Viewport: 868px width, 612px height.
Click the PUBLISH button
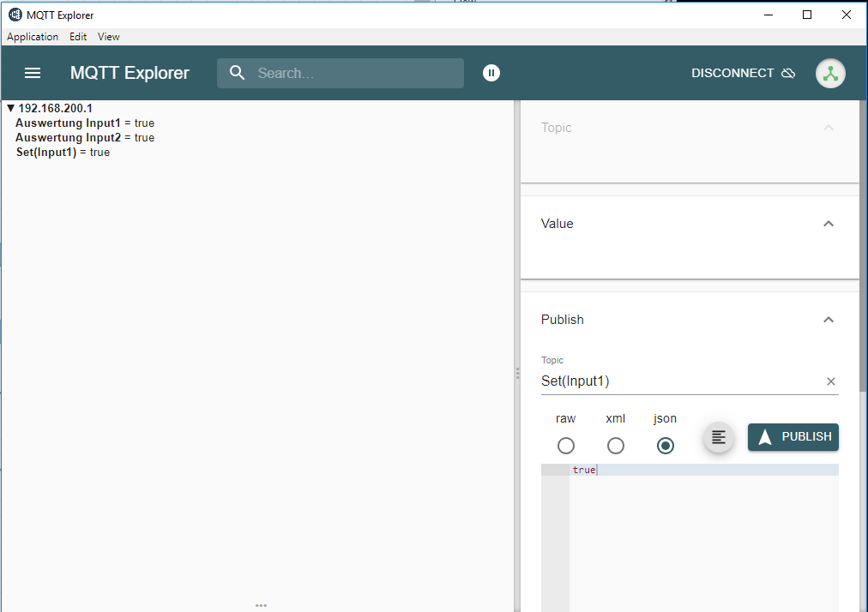tap(793, 436)
